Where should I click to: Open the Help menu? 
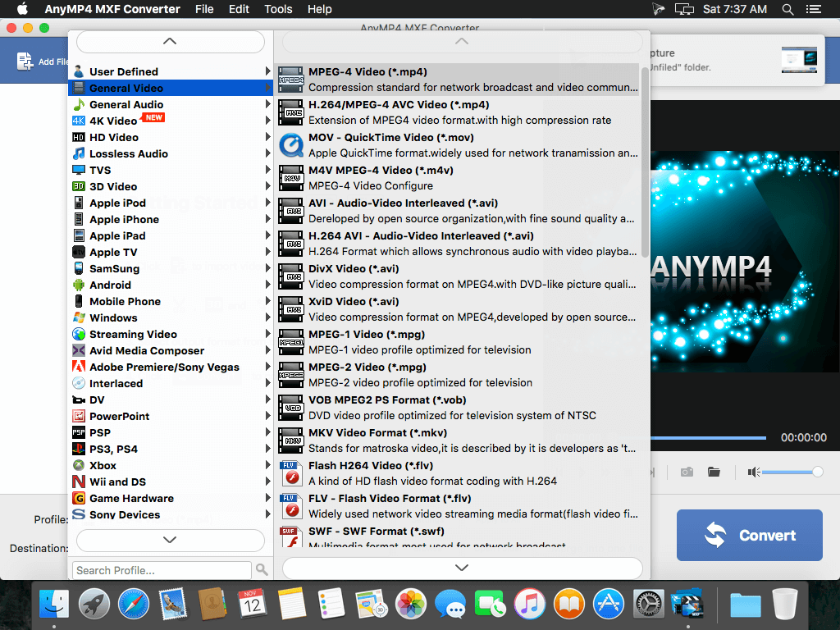pos(319,9)
